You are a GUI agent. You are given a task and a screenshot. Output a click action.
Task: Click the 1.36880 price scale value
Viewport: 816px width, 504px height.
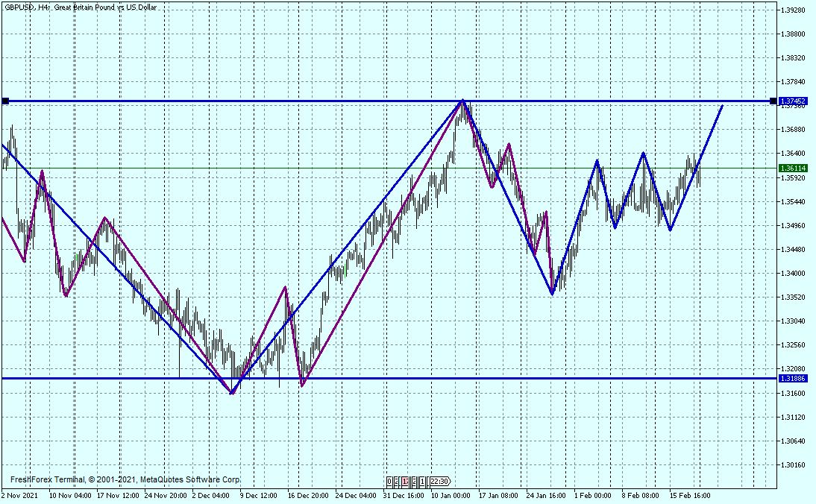coord(794,130)
